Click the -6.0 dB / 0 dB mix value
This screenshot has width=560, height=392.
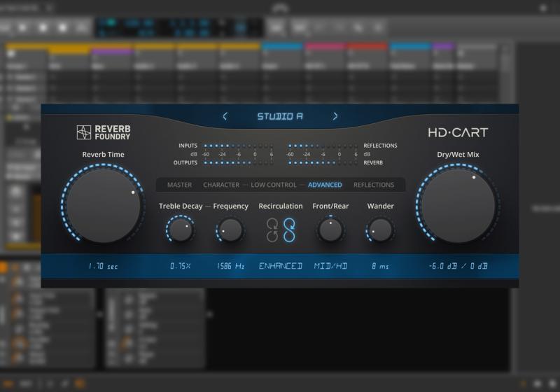(x=458, y=266)
